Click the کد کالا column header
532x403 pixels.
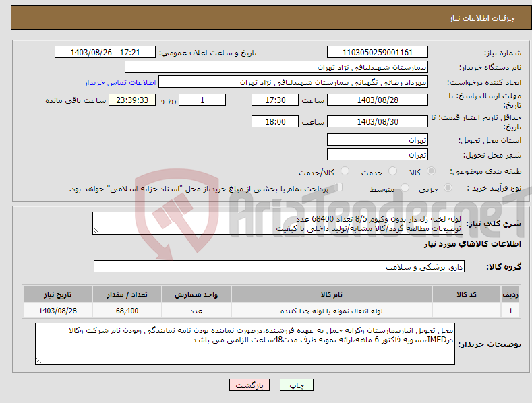coord(467,294)
